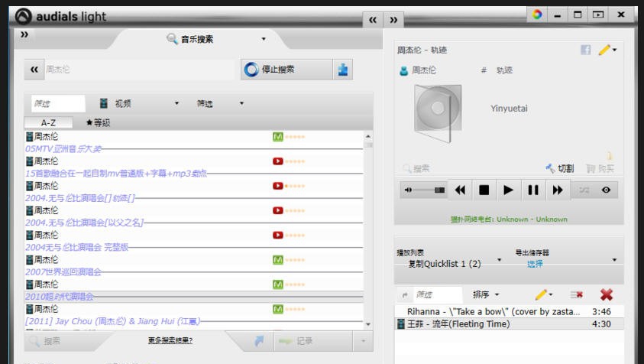Image resolution: width=644 pixels, height=364 pixels.
Task: Pause playback with the pause button
Action: (x=532, y=190)
